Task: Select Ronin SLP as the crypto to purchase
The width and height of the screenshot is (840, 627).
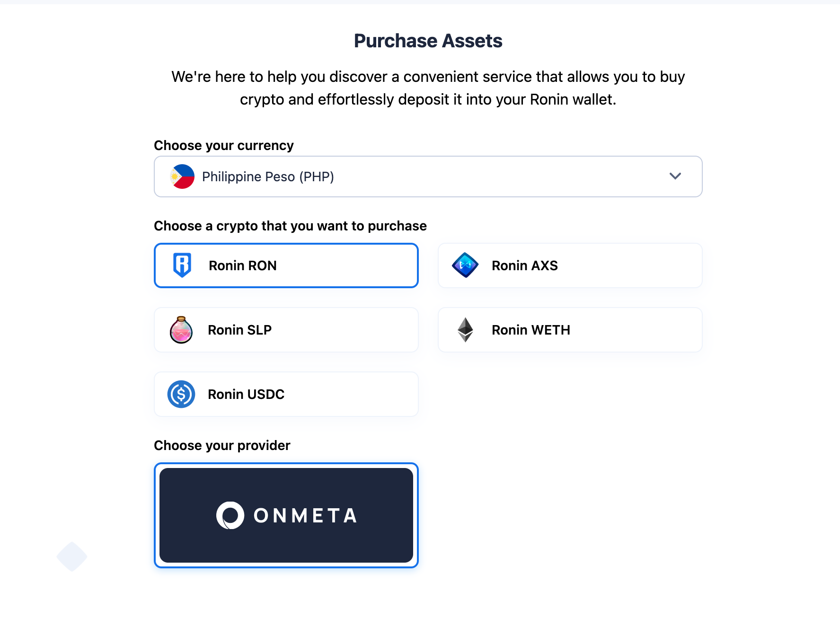Action: (286, 330)
